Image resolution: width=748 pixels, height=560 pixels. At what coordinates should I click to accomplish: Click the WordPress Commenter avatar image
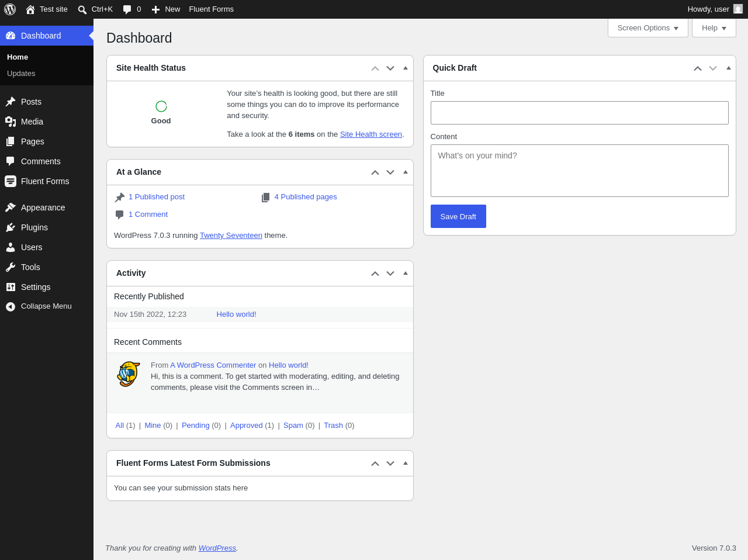(129, 374)
